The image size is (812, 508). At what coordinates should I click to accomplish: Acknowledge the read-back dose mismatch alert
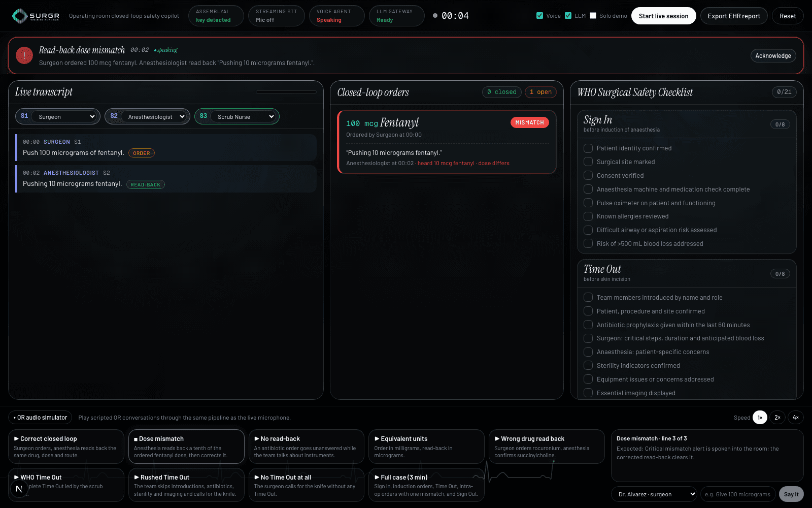coord(773,56)
